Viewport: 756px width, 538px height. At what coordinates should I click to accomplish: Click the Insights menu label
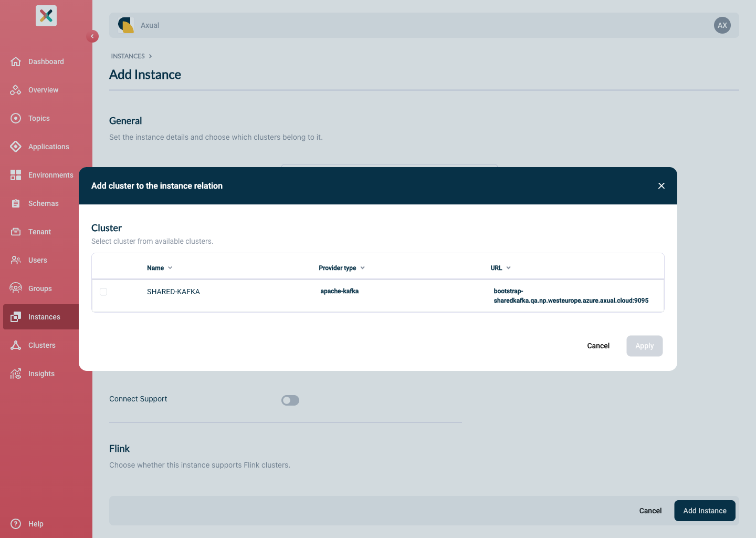41,374
